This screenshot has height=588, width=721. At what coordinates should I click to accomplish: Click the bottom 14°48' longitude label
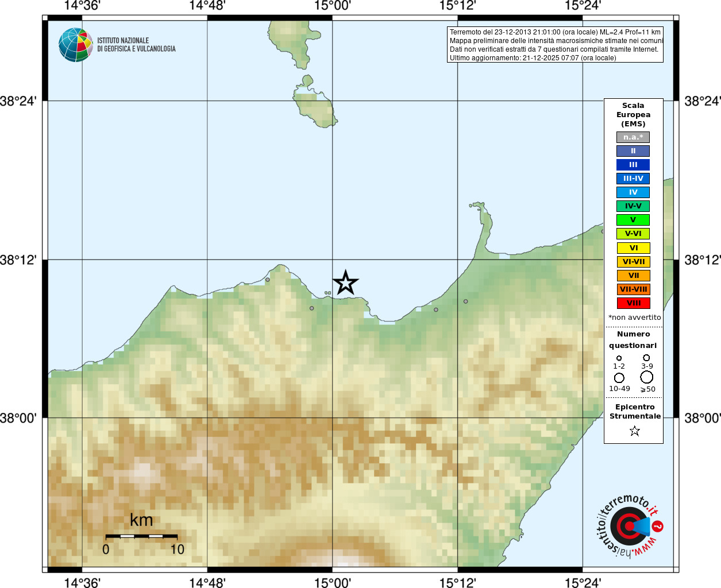point(207,583)
